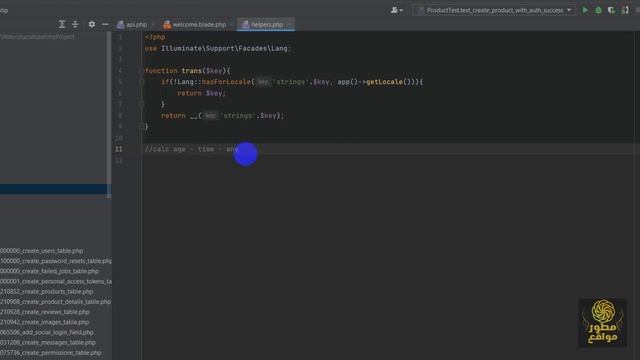
Task: Click the profiler icon right of coverage
Action: [x=625, y=10]
